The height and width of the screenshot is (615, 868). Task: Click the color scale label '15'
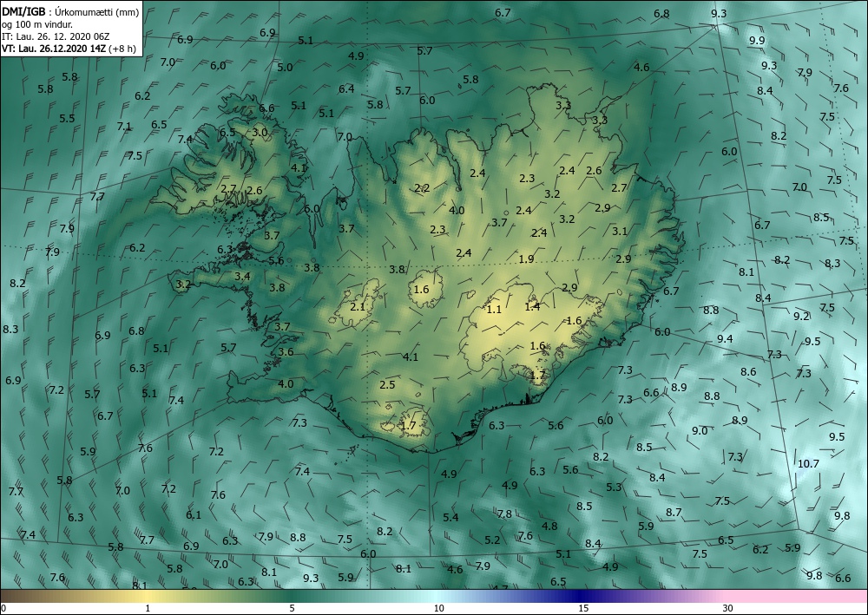(583, 608)
